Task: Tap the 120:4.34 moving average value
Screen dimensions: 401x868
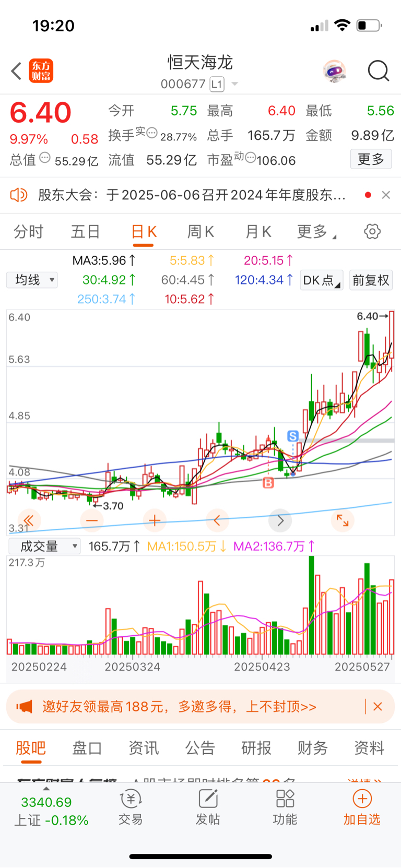Action: click(264, 280)
